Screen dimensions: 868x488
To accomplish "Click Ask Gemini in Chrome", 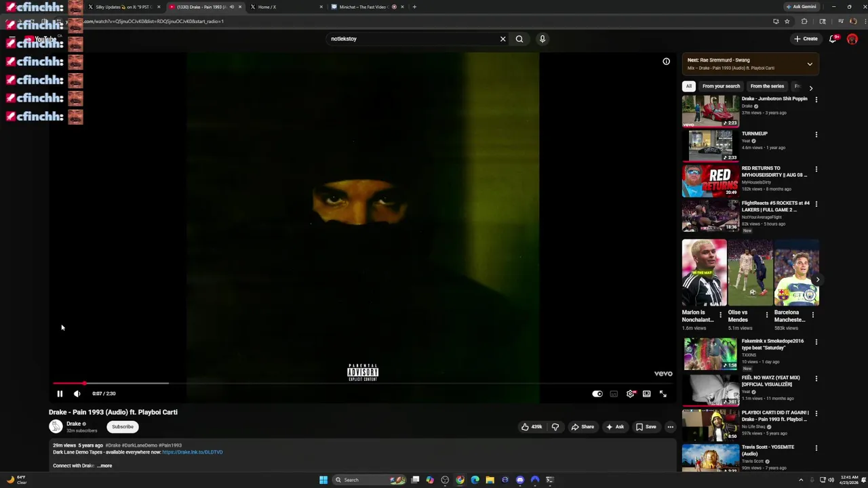I will click(802, 7).
